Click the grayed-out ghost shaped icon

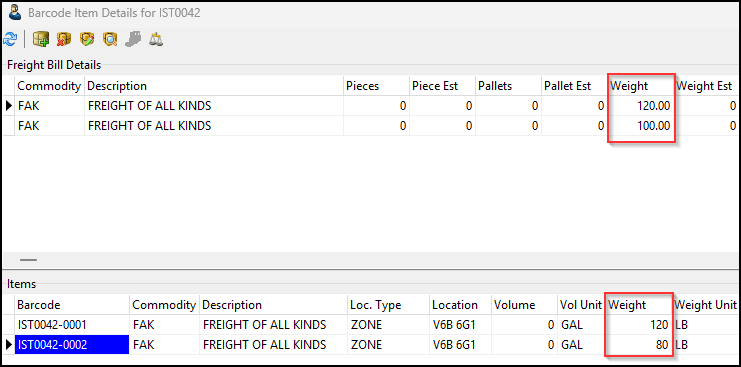tap(133, 39)
